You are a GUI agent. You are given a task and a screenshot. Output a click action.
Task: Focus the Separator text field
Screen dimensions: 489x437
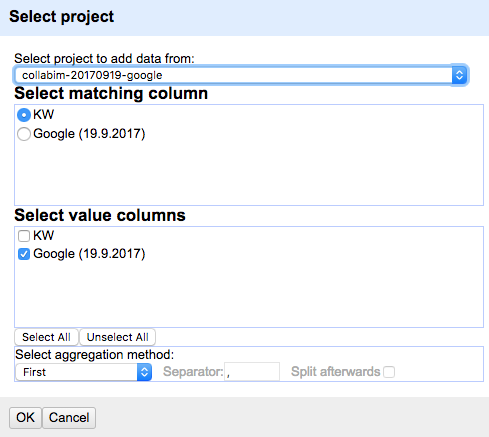[x=252, y=372]
